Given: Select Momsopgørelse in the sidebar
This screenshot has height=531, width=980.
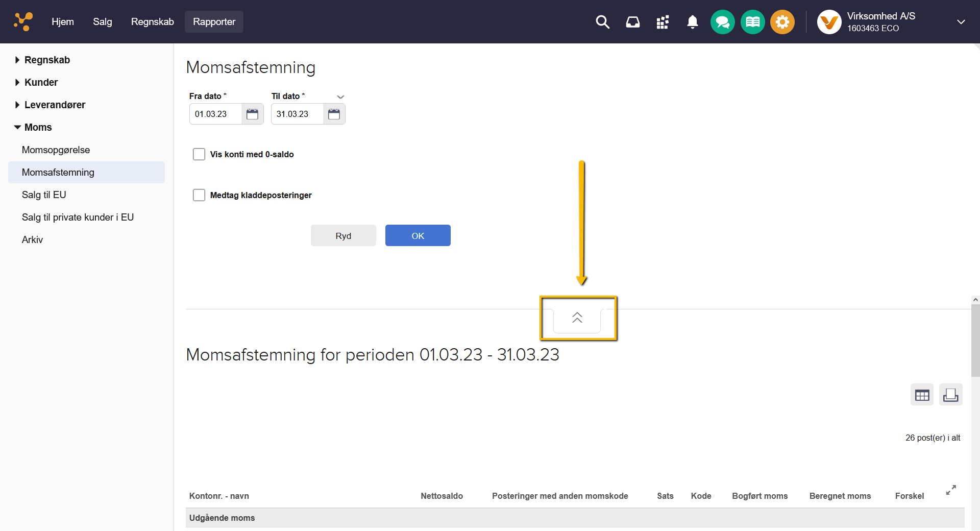Looking at the screenshot, I should (x=56, y=150).
